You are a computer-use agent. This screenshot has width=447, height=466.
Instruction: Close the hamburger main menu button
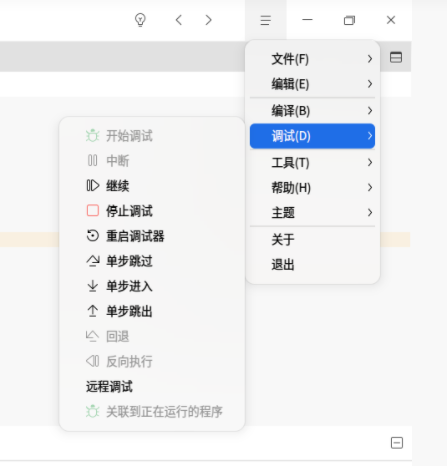click(x=266, y=20)
